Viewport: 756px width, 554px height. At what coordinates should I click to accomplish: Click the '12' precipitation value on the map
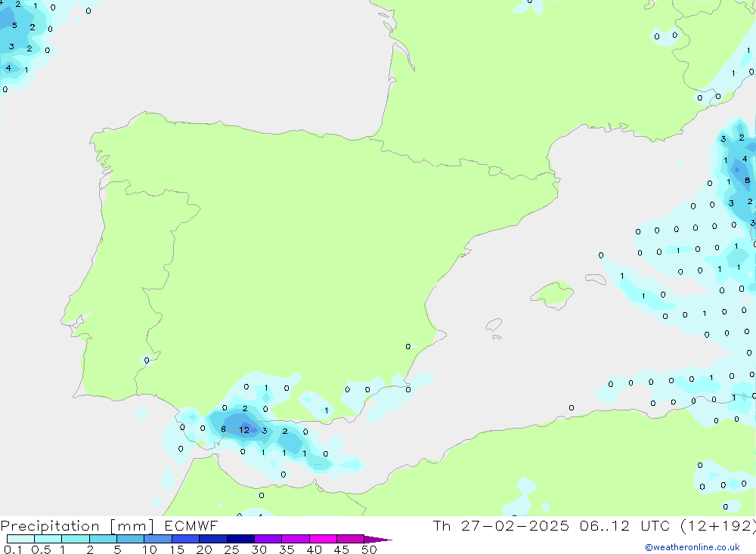coord(244,430)
